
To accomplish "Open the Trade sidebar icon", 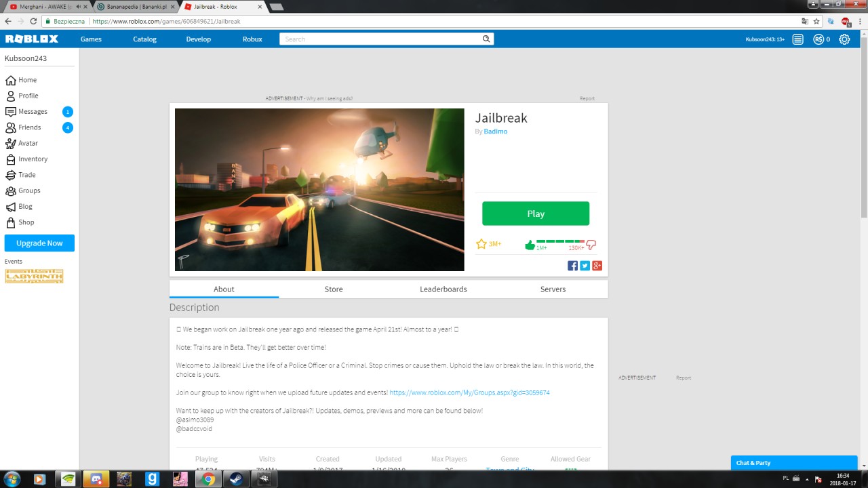I will tap(10, 175).
